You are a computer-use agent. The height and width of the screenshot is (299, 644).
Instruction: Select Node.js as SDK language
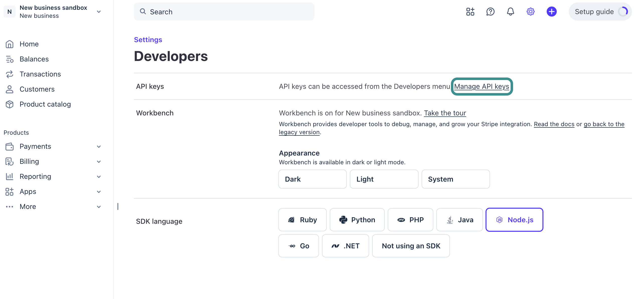point(514,220)
